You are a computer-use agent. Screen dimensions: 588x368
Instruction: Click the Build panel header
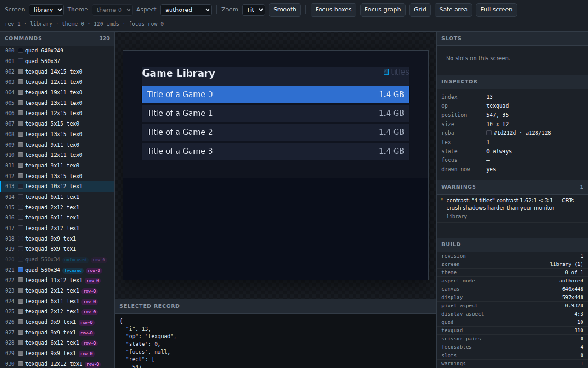[512, 244]
